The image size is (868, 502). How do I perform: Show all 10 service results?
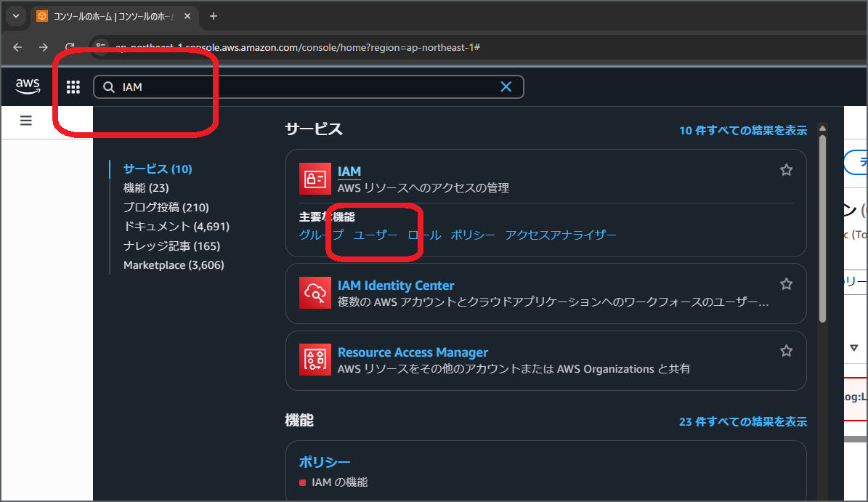743,130
